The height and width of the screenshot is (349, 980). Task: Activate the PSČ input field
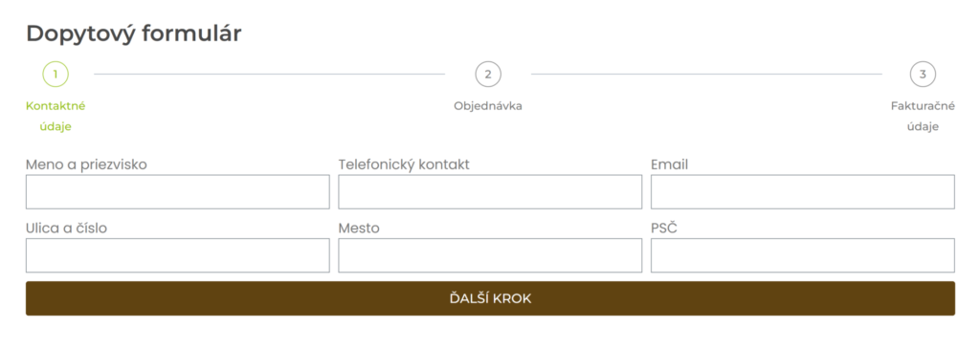tap(803, 255)
